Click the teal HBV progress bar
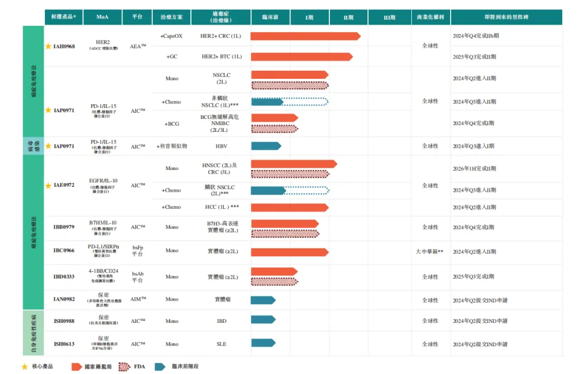 pos(265,146)
